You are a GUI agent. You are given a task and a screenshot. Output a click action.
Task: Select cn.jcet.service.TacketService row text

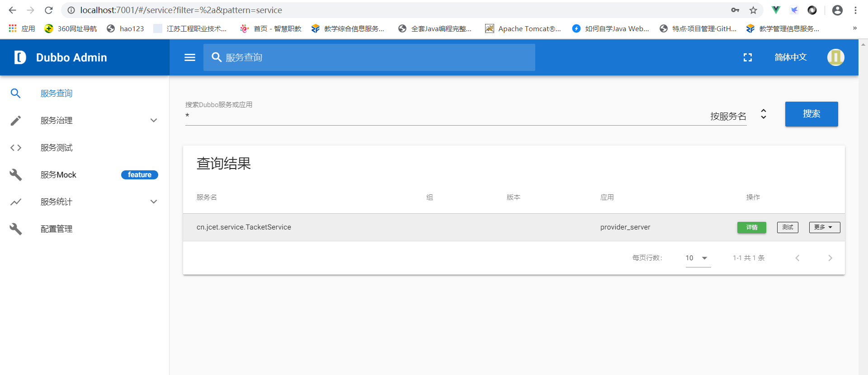(x=244, y=227)
